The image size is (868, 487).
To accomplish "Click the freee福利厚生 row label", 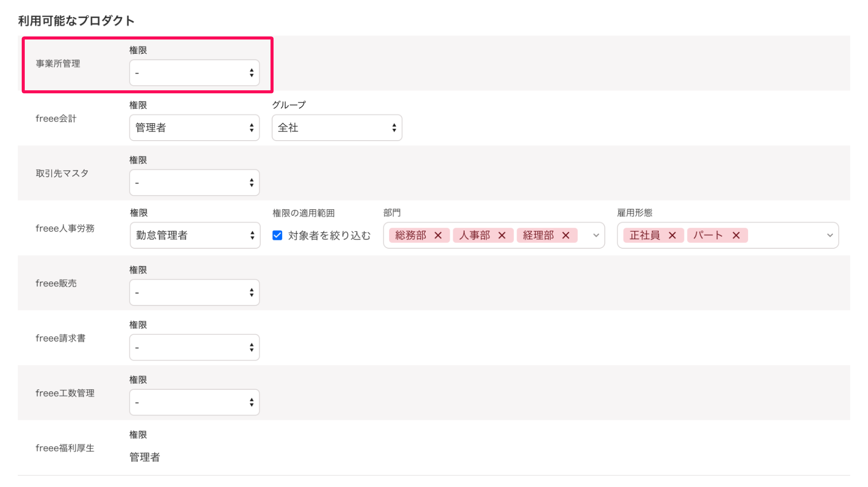I will point(65,448).
